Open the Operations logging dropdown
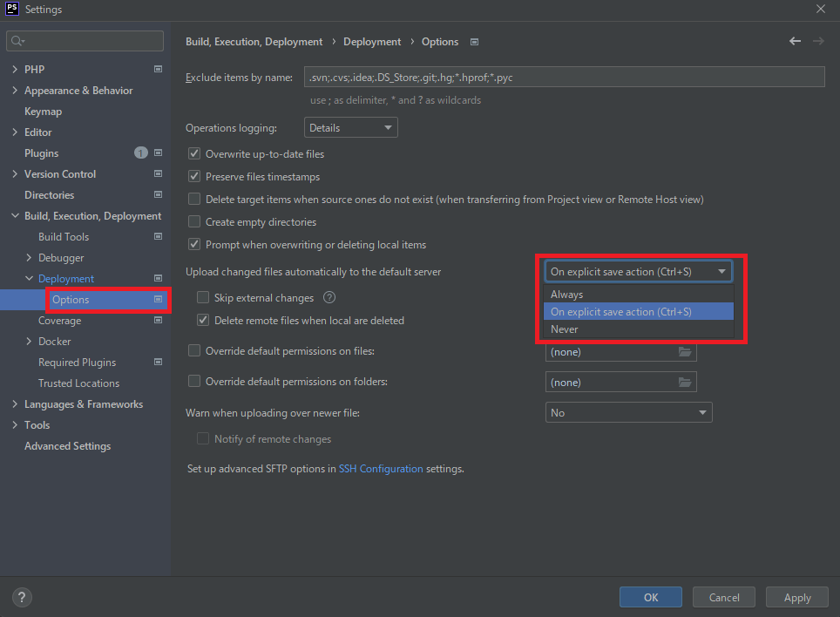The image size is (840, 617). click(351, 128)
